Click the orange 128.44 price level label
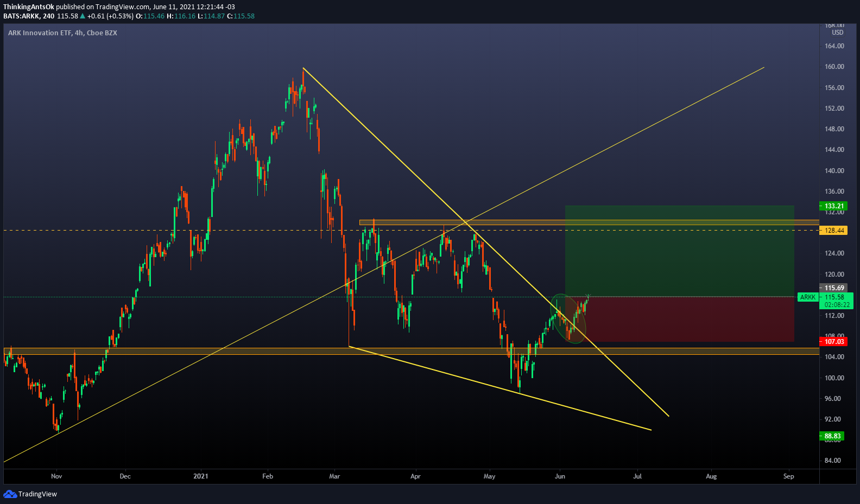860x504 pixels. 833,231
